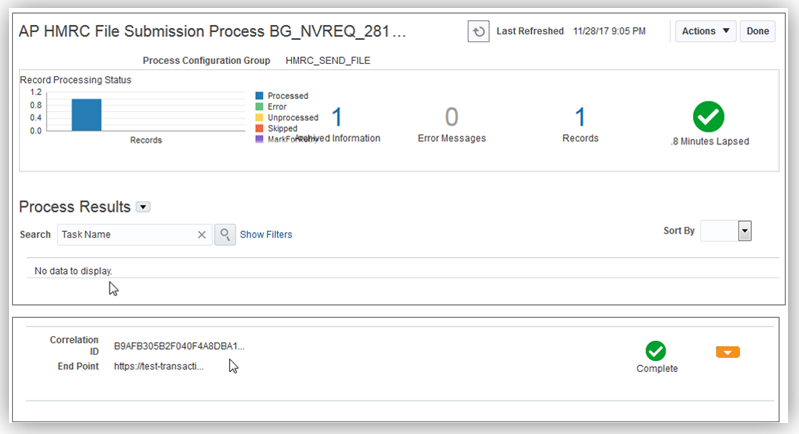Screen dimensions: 799x434
Task: Click the Skipped legend red swatch
Action: pyautogui.click(x=259, y=129)
